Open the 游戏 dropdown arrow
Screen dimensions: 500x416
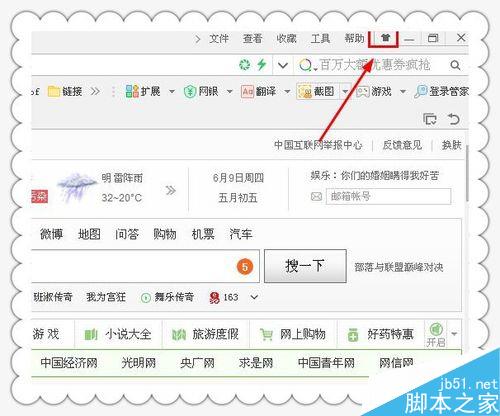click(x=403, y=91)
